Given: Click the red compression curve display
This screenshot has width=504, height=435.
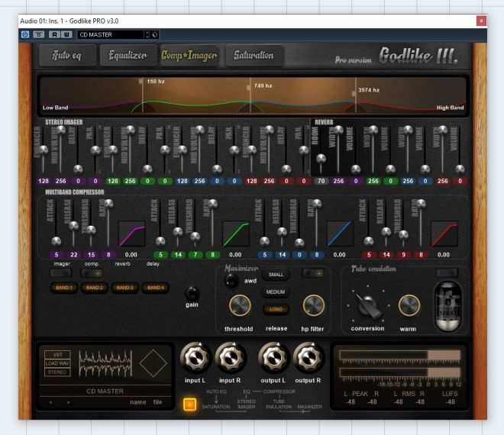Looking at the screenshot, I should [444, 234].
